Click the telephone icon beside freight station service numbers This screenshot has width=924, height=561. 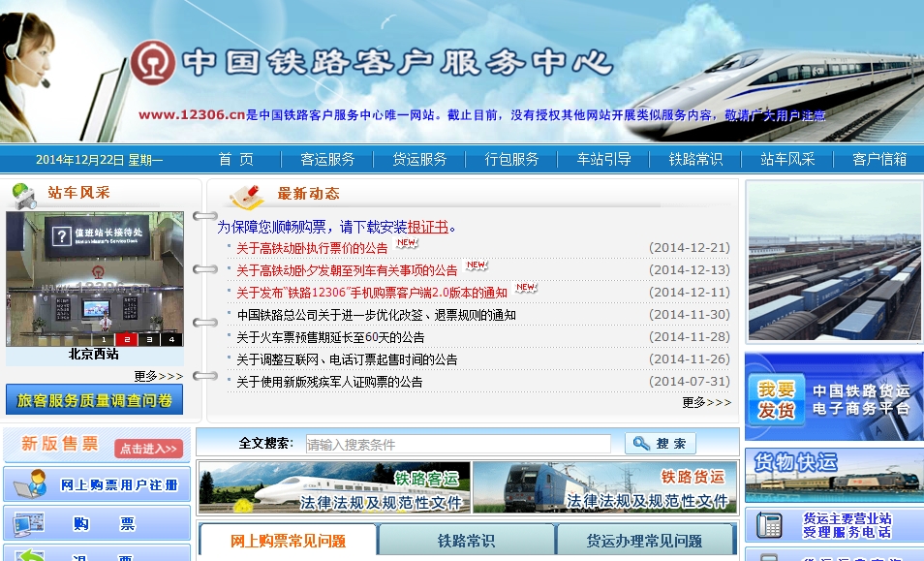771,524
